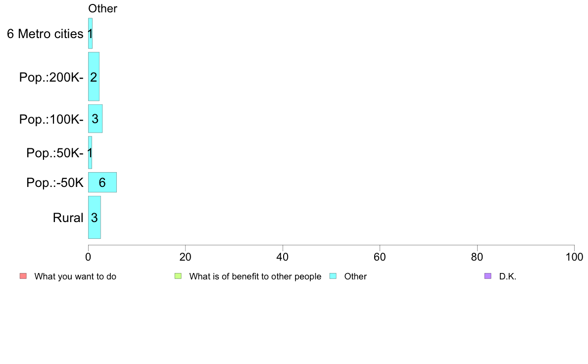Click the 'Rural' axis label

(x=68, y=218)
